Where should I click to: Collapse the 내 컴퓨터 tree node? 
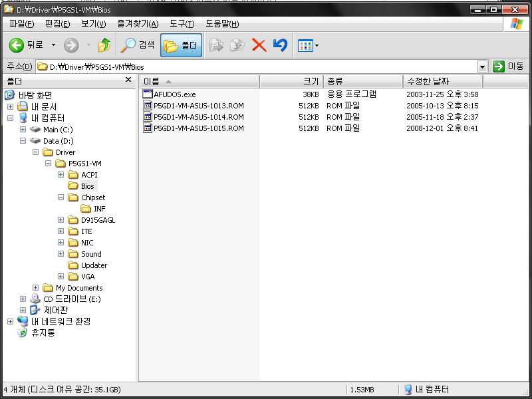click(11, 118)
